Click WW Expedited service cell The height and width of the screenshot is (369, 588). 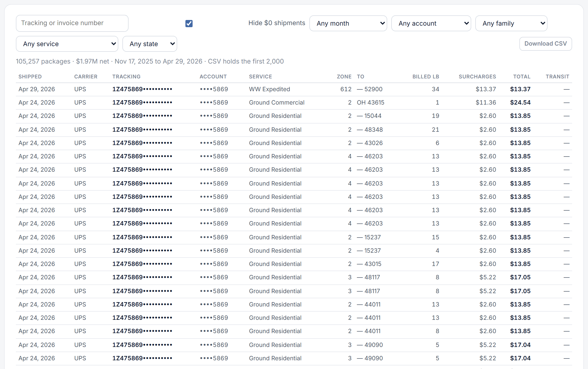269,89
